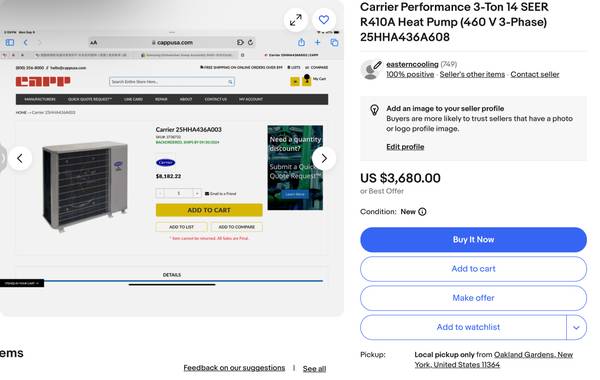Open Oakland Gardens pickup location link
The width and height of the screenshot is (600, 380).
coord(494,360)
